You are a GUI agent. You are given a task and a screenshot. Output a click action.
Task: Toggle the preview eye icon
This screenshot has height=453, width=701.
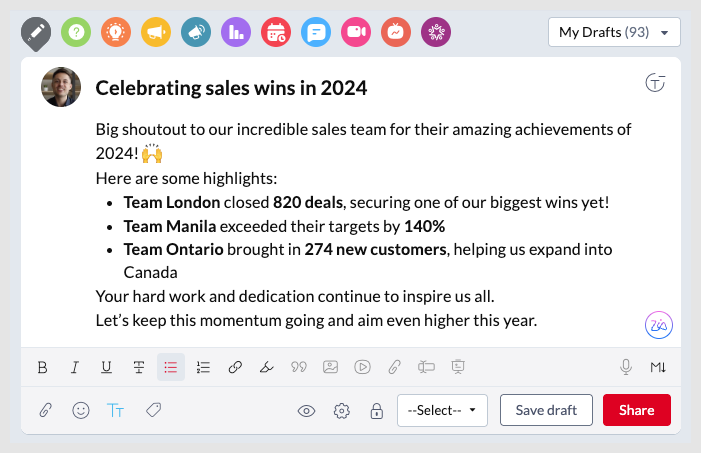click(308, 410)
